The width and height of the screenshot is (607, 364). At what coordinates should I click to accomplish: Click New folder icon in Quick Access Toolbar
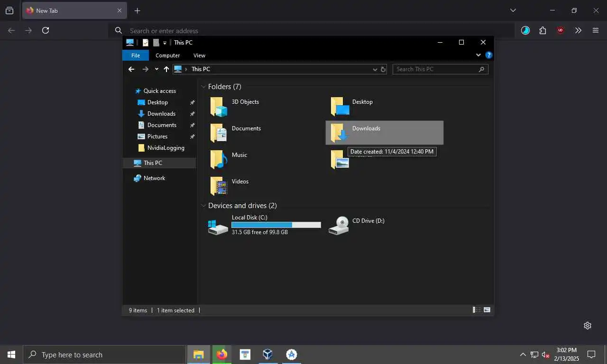click(x=156, y=43)
